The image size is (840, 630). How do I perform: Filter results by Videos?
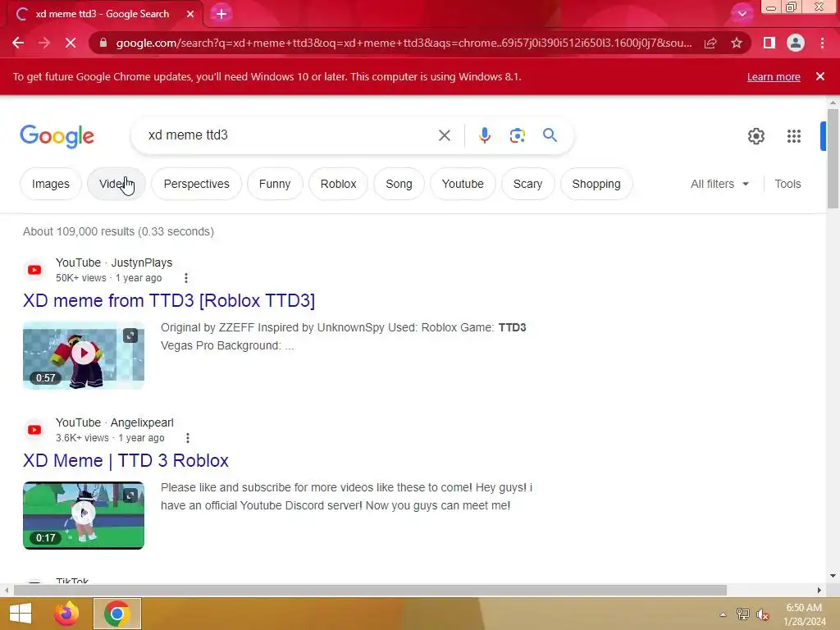116,184
